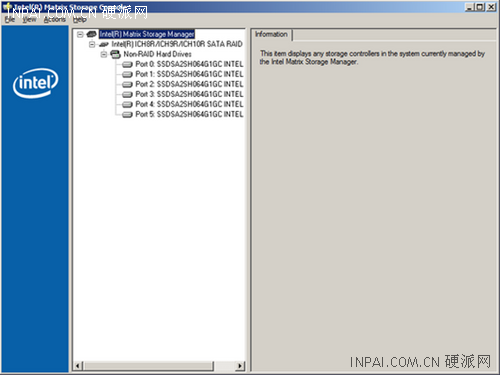Click the title bar application icon
This screenshot has height=375, width=500.
pos(7,7)
